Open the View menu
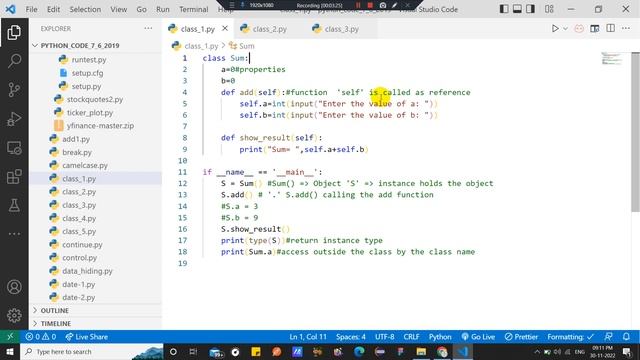The height and width of the screenshot is (360, 640). 118,9
